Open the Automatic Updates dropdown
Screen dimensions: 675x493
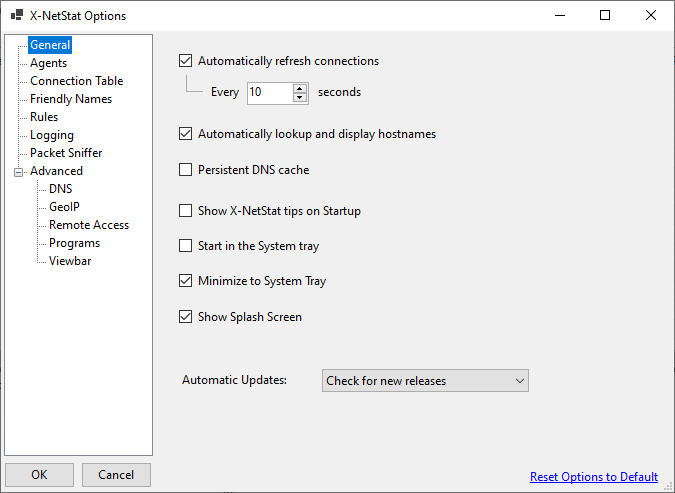pyautogui.click(x=425, y=381)
